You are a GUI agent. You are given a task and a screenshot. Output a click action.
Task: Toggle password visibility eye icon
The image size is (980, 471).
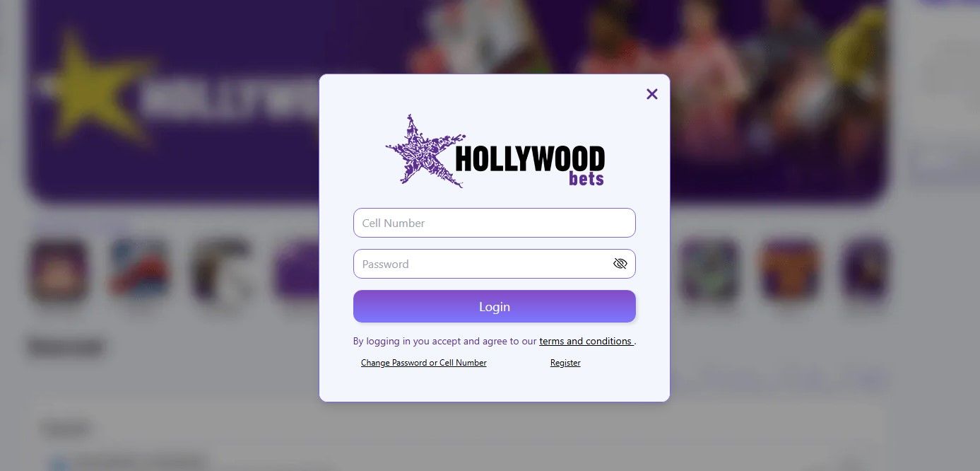620,264
